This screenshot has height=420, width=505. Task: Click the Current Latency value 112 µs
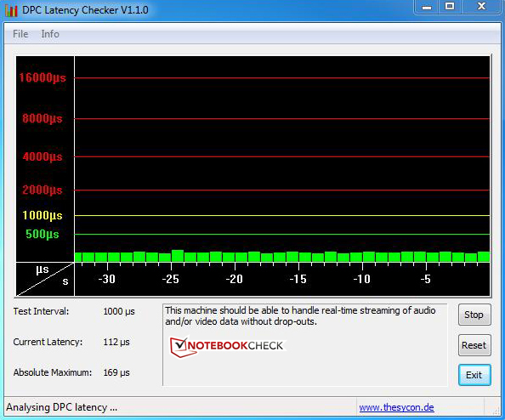116,342
